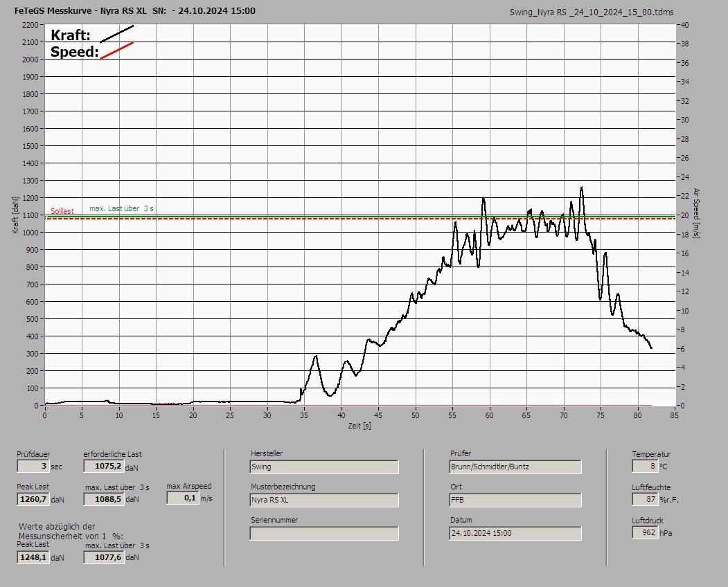The height and width of the screenshot is (587, 728).
Task: Click the 'Zeit [s]' axis label
Action: pyautogui.click(x=359, y=426)
